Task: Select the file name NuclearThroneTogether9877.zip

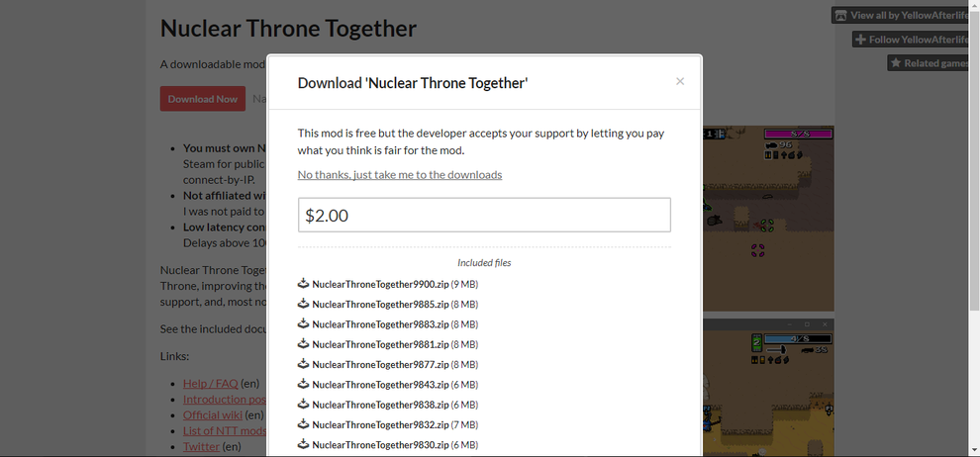Action: click(x=380, y=365)
